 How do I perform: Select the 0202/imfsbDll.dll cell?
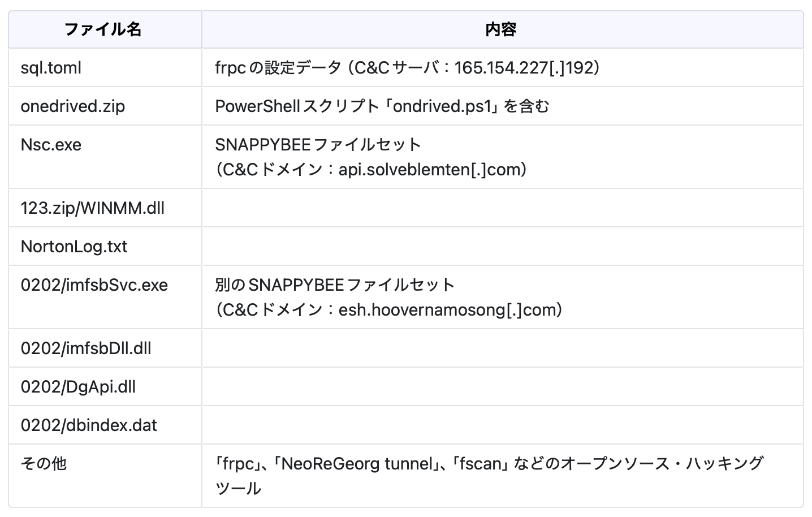(x=86, y=348)
